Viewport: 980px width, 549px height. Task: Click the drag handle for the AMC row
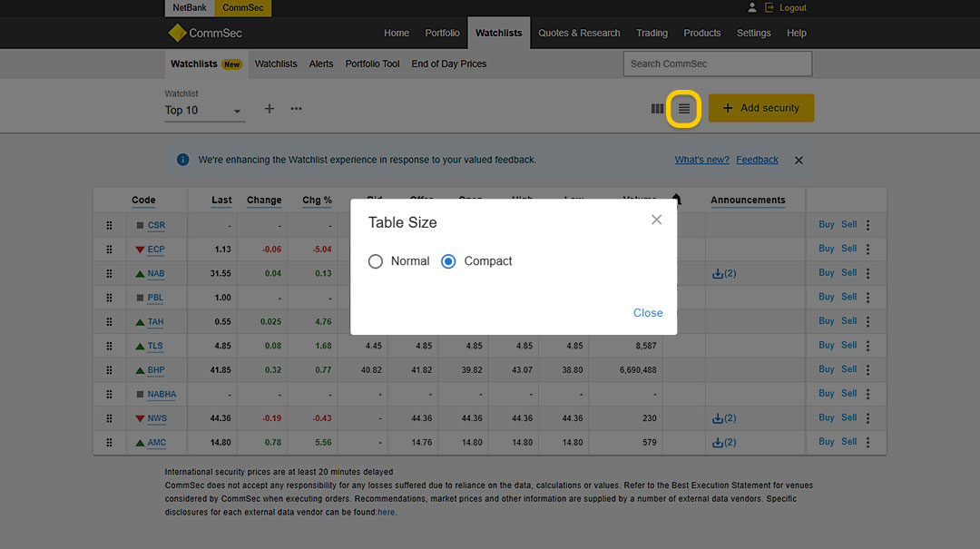coord(110,443)
